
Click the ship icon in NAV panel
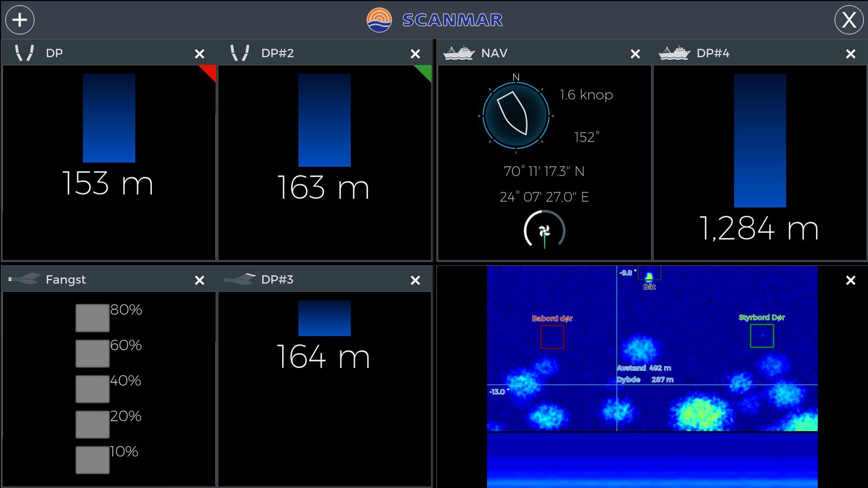pyautogui.click(x=459, y=53)
